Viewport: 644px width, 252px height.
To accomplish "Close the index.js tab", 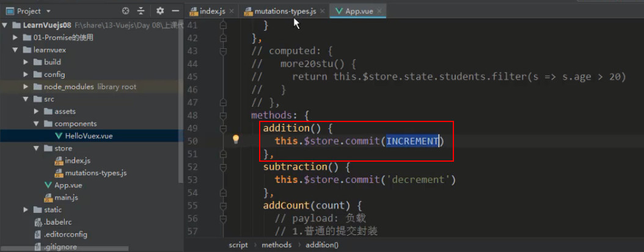I will [232, 12].
